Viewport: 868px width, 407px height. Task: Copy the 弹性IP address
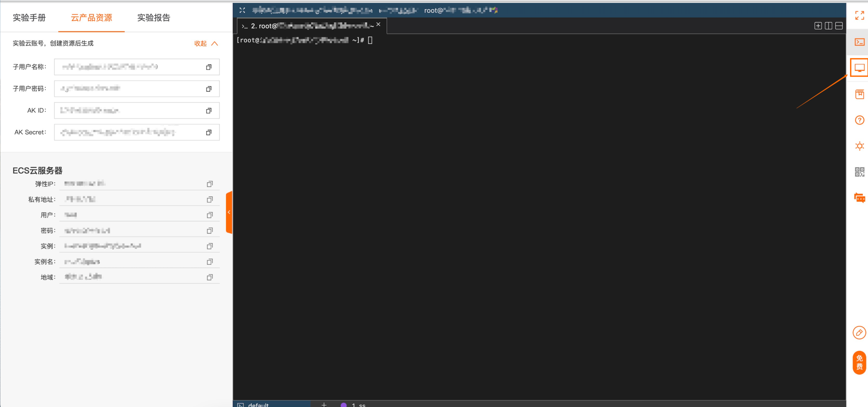(210, 184)
